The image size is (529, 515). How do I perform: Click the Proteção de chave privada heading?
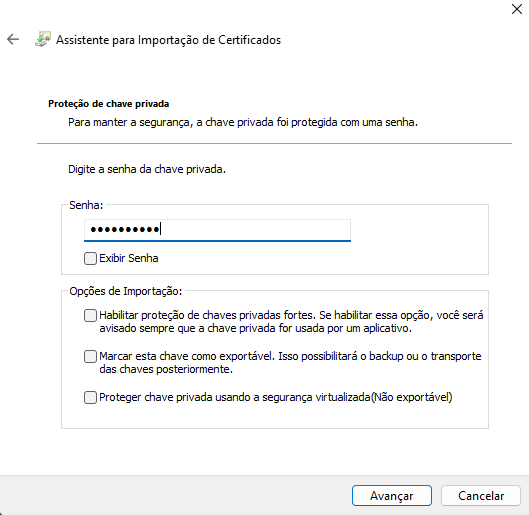click(109, 104)
